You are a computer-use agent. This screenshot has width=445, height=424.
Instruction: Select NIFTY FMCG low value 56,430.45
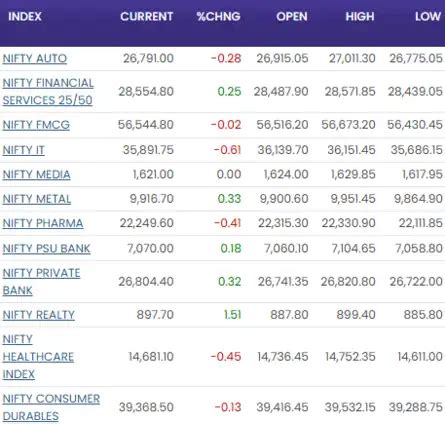pos(415,125)
